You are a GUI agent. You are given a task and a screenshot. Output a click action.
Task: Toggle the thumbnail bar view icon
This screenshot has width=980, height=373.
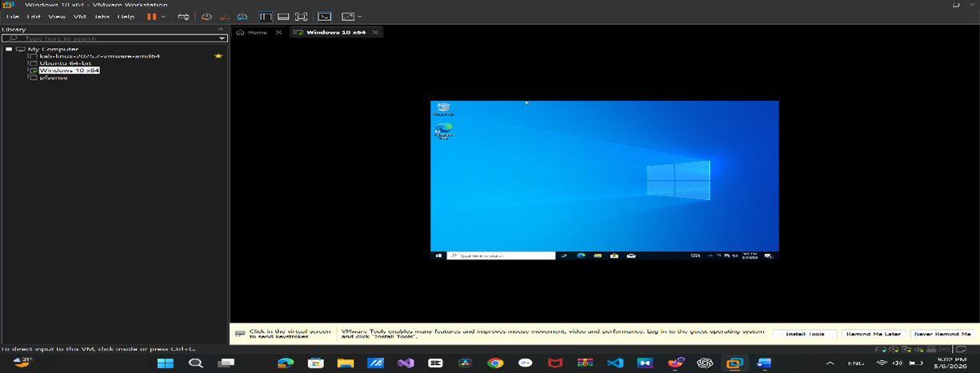click(283, 16)
